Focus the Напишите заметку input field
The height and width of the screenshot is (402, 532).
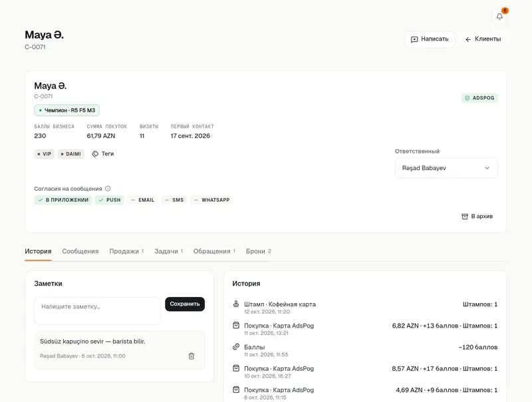[97, 311]
